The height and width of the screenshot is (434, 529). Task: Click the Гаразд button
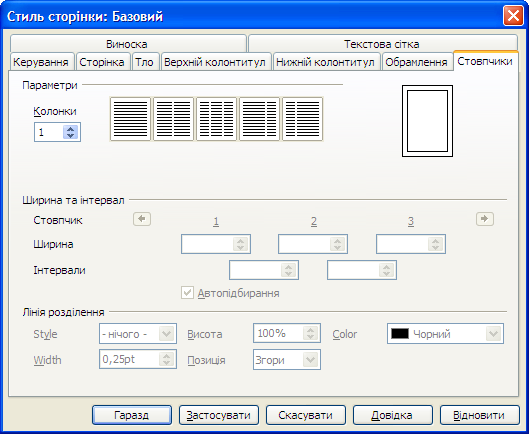(x=132, y=415)
